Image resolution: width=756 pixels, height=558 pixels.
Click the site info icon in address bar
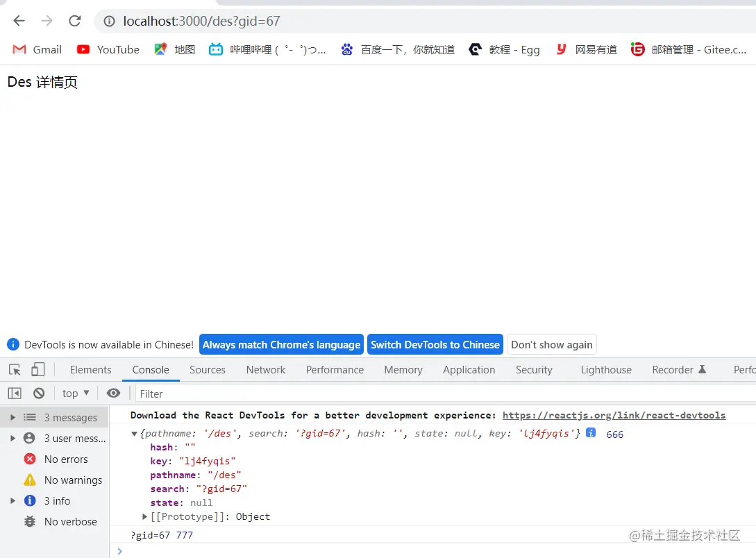[110, 22]
